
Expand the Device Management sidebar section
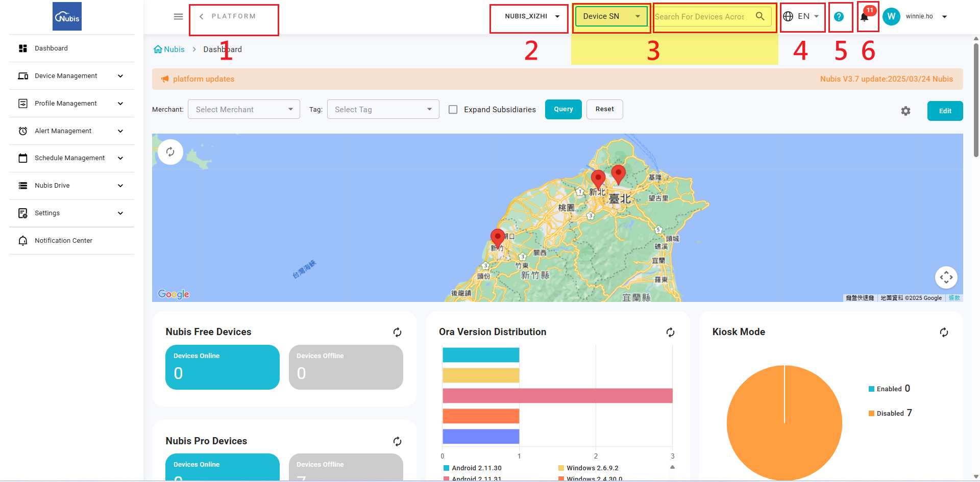(x=71, y=76)
